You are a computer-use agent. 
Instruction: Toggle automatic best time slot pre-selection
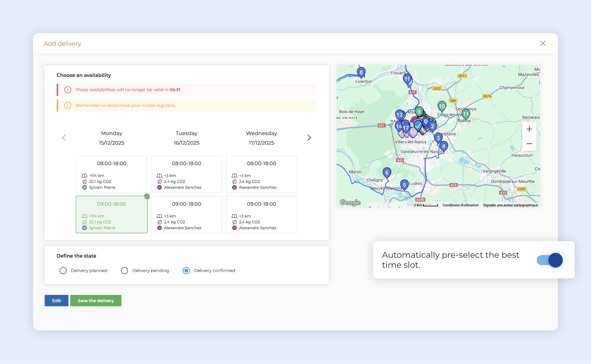(x=550, y=260)
